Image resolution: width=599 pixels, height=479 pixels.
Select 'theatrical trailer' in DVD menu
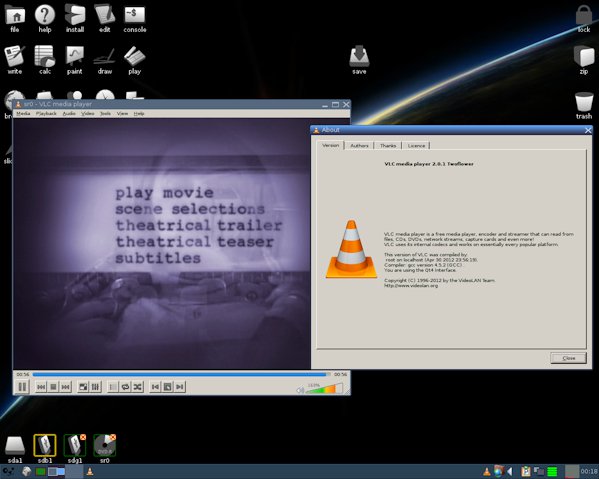click(199, 225)
